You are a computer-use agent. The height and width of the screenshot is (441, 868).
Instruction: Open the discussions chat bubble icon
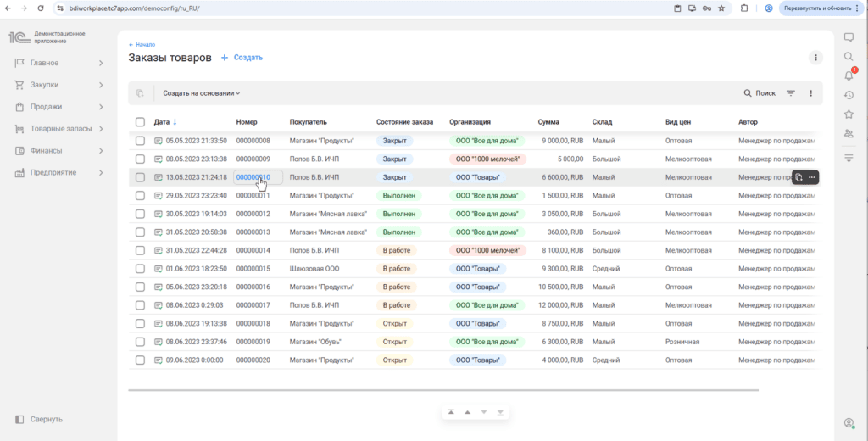849,37
